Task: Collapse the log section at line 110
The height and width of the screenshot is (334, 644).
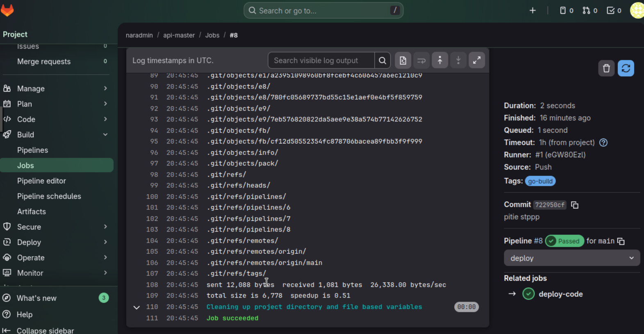Action: click(137, 307)
